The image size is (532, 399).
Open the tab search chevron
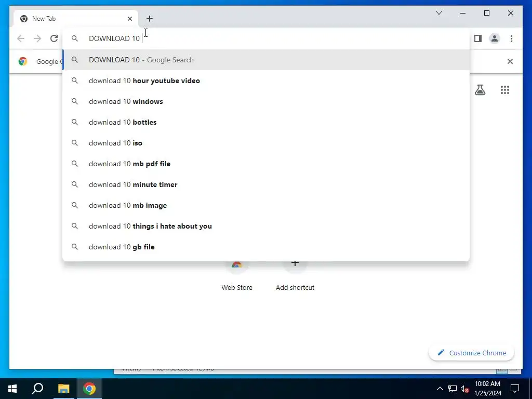pos(438,13)
